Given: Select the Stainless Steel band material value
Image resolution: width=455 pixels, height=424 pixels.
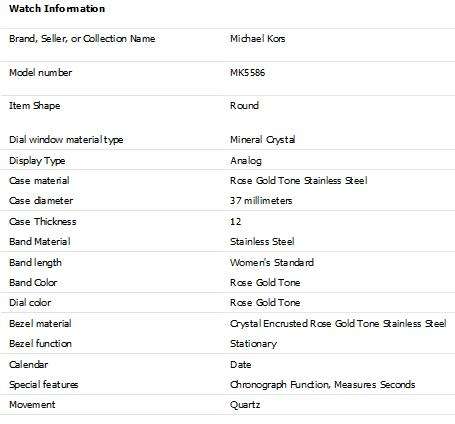Looking at the screenshot, I should [262, 242].
